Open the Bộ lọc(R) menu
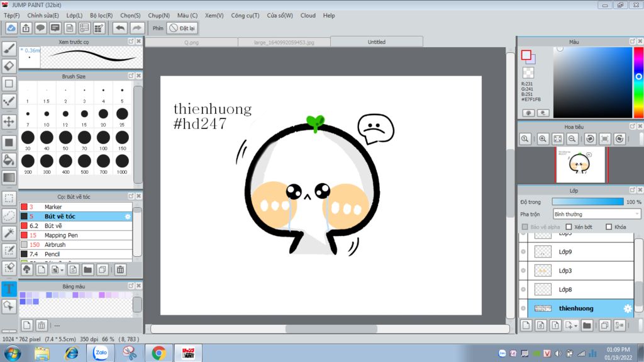Viewport: 644px width, 362px height. tap(101, 15)
